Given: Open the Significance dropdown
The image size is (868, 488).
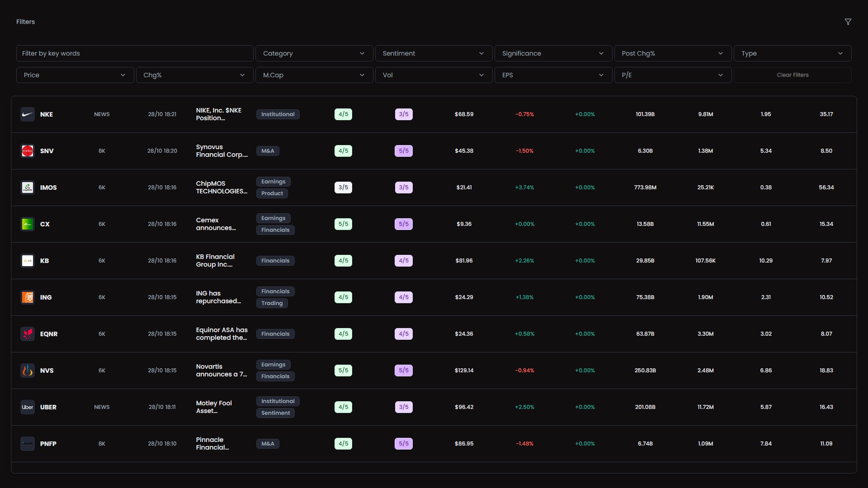Looking at the screenshot, I should (553, 53).
